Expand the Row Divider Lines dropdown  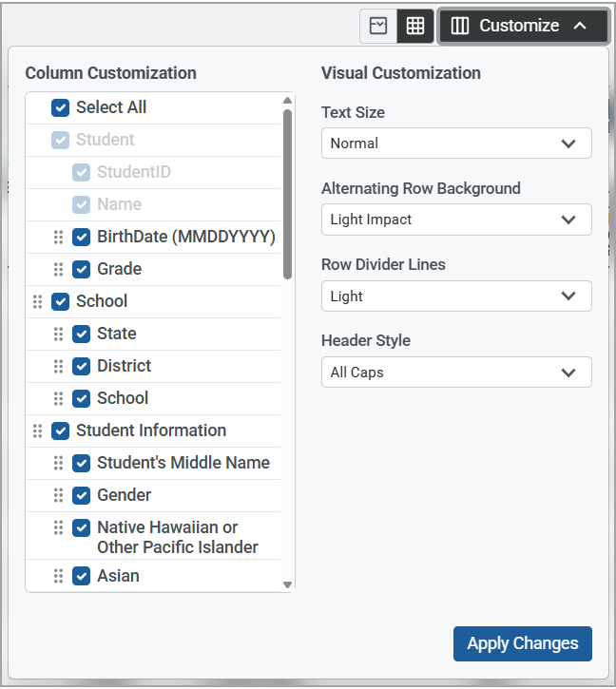click(x=456, y=297)
